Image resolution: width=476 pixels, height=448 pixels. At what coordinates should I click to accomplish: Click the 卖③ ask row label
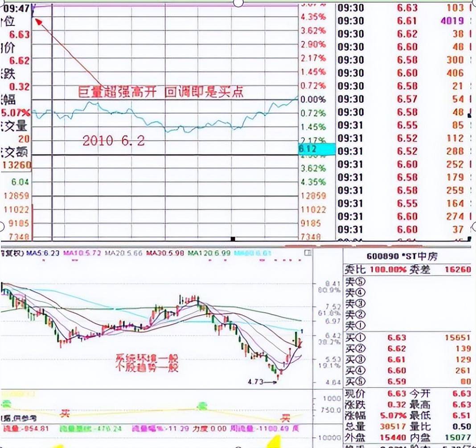[x=355, y=304]
